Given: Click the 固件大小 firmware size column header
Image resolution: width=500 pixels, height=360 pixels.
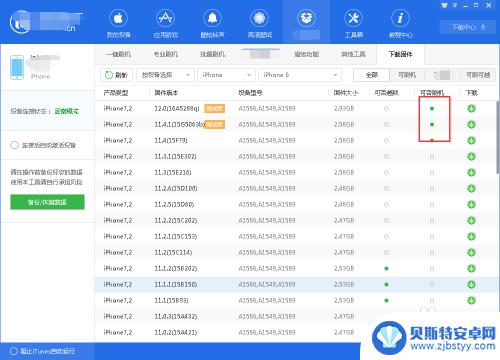Looking at the screenshot, I should [346, 93].
